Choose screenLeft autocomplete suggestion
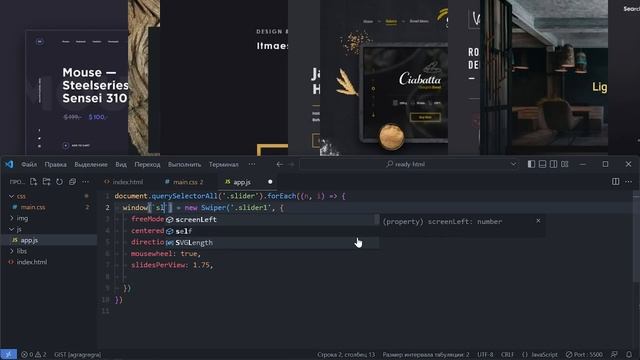Screen dimensions: 640x360 point(271,220)
